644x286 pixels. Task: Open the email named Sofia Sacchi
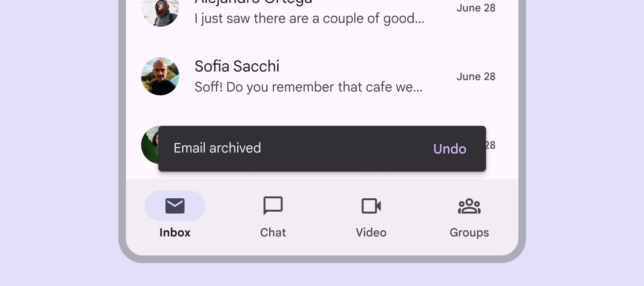tap(237, 66)
